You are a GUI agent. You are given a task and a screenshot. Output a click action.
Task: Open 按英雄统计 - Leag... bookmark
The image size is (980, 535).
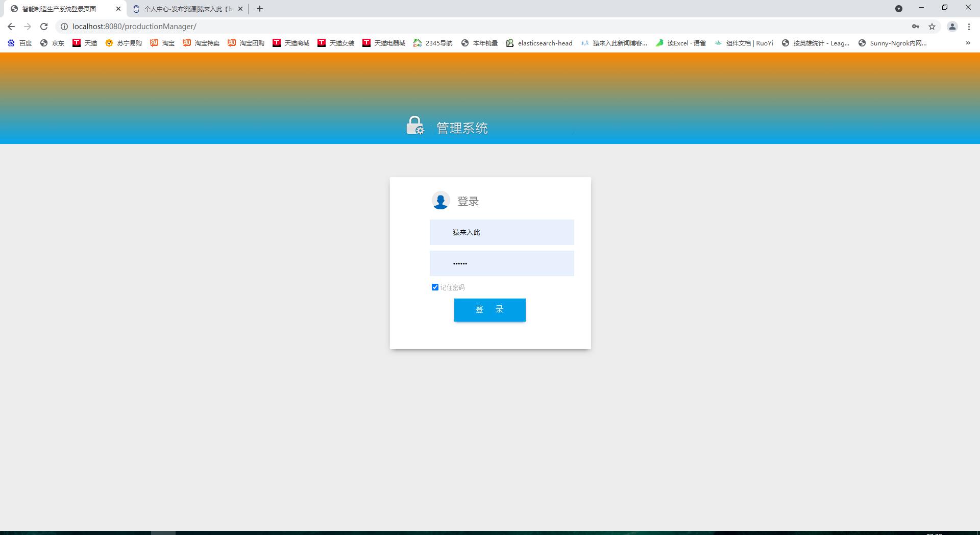[x=816, y=43]
